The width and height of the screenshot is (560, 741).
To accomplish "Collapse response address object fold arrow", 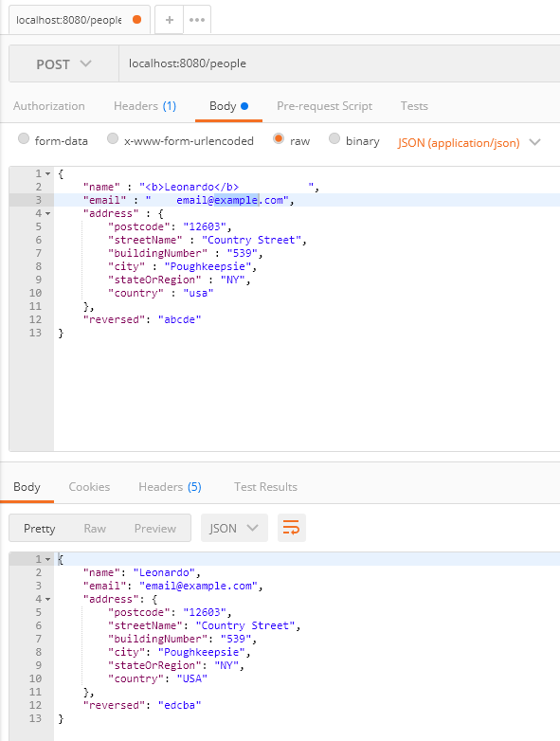I will 47,599.
